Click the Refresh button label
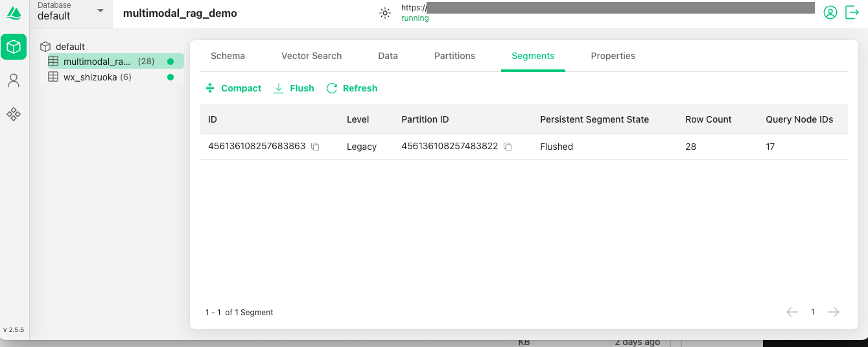 click(360, 88)
